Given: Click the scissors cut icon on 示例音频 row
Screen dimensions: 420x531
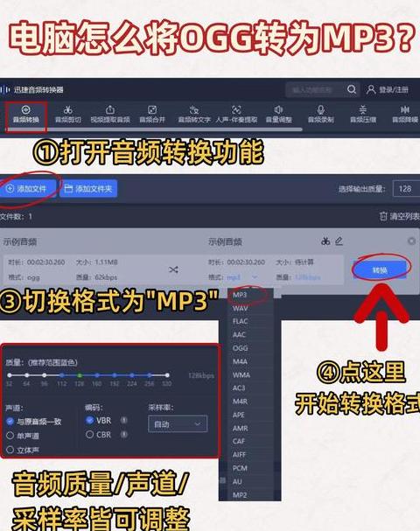Looking at the screenshot, I should [x=325, y=241].
